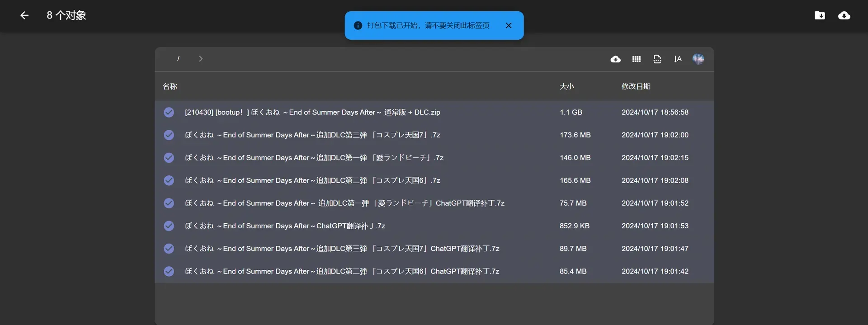Open the user avatar menu
The width and height of the screenshot is (868, 325).
click(x=698, y=59)
